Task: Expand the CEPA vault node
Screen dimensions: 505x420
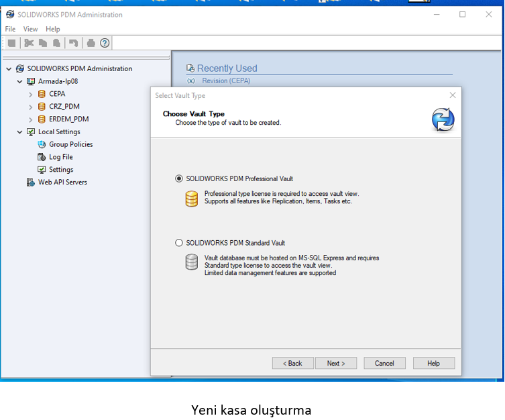Action: (x=30, y=94)
